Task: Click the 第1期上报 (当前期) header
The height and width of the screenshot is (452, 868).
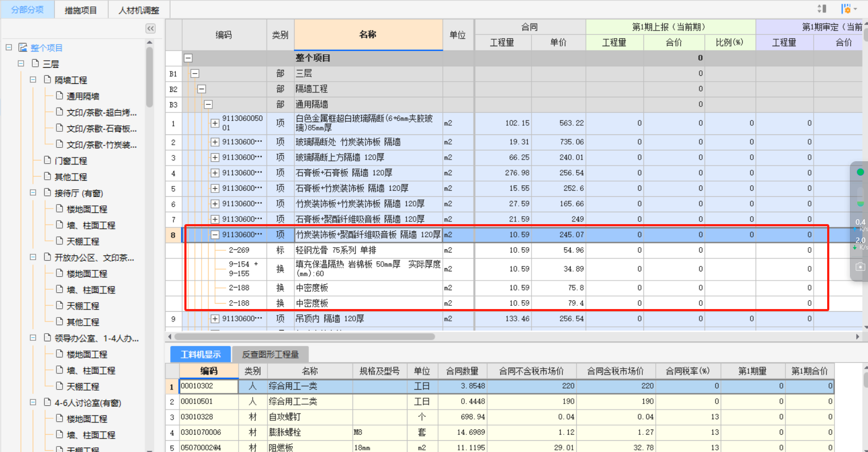Action: click(670, 27)
